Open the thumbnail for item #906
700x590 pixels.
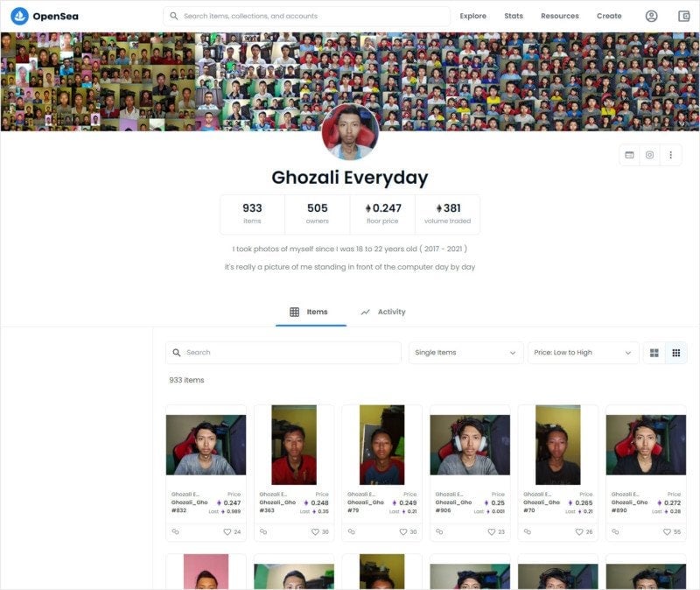tap(470, 445)
